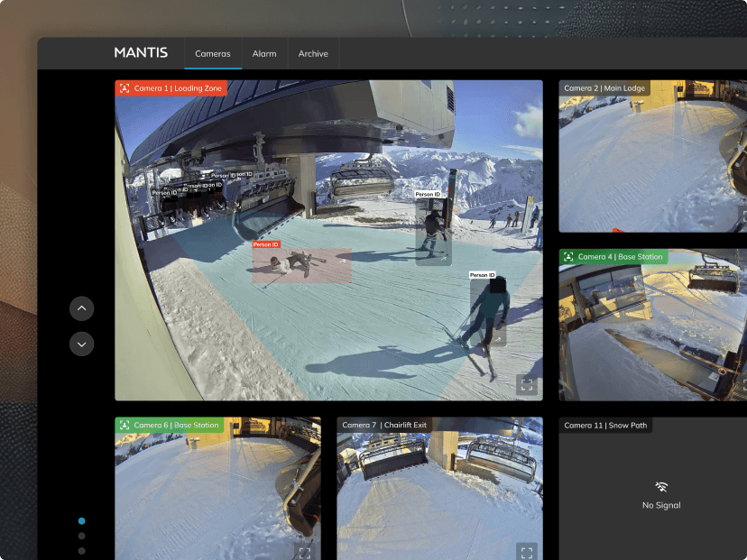Select the Camera 2 | Main Lodge label
Screen dimensions: 747x560
click(604, 88)
